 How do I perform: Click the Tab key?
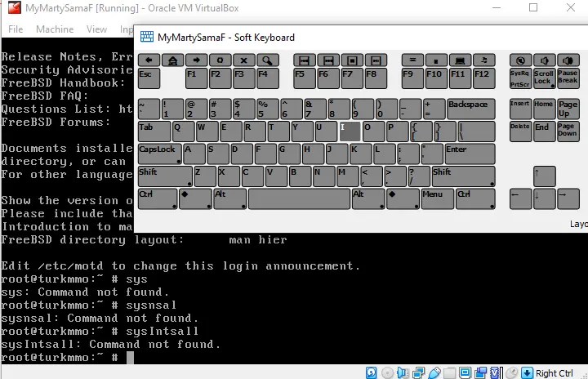(x=154, y=132)
